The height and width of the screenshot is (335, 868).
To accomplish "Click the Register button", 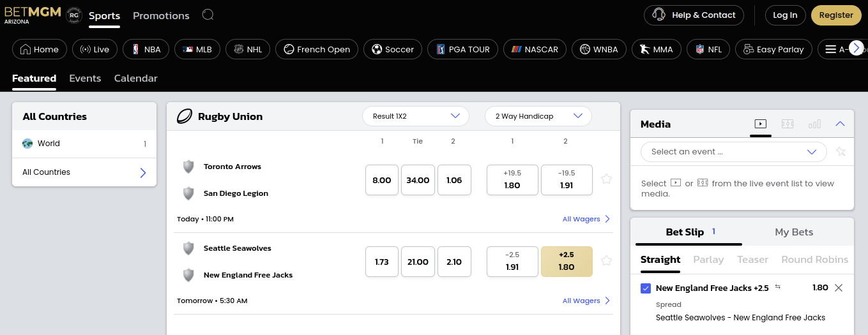I will pos(836,15).
